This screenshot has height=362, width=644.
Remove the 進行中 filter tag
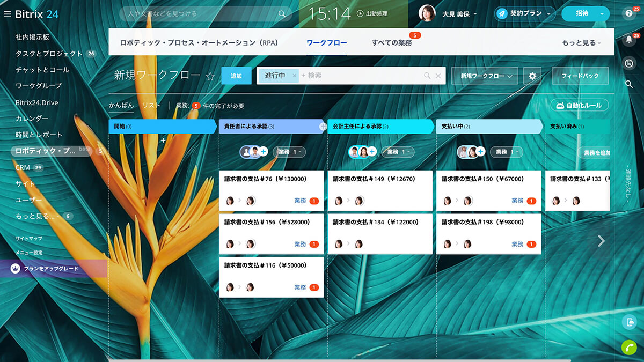click(x=294, y=76)
